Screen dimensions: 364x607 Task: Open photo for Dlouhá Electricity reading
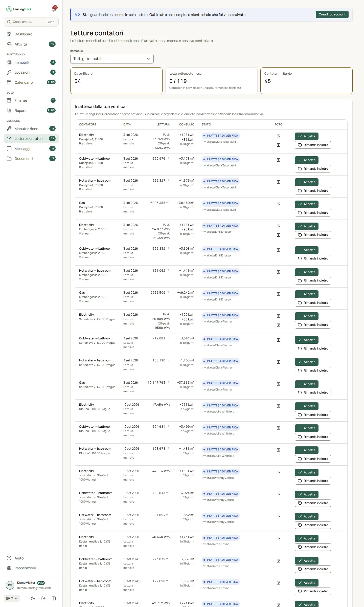click(279, 406)
